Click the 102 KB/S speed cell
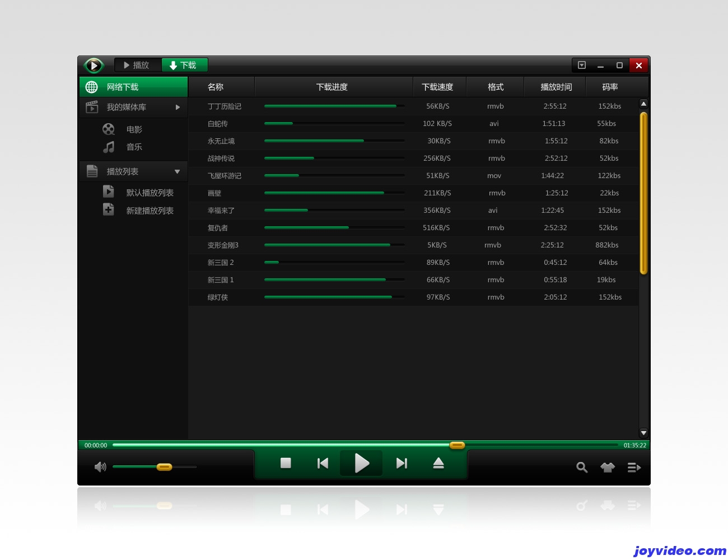The width and height of the screenshot is (728, 560). 437,124
